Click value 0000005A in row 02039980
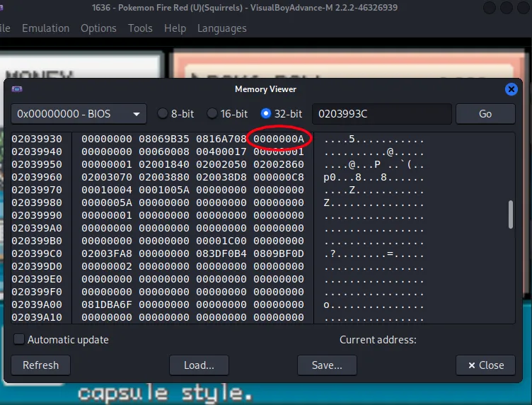Screen dimensions: 532x405 (x=107, y=202)
